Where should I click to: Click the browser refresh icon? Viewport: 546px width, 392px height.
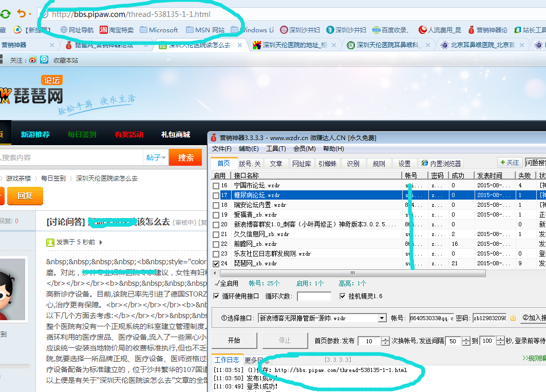[5, 14]
